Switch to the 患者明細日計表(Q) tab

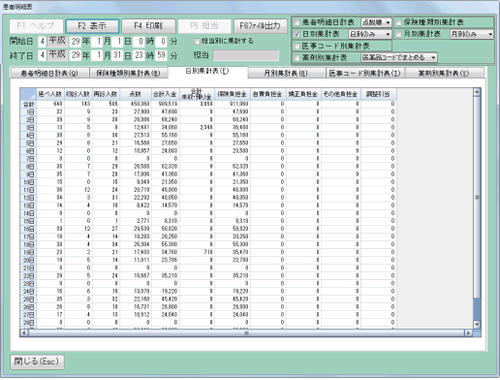49,73
